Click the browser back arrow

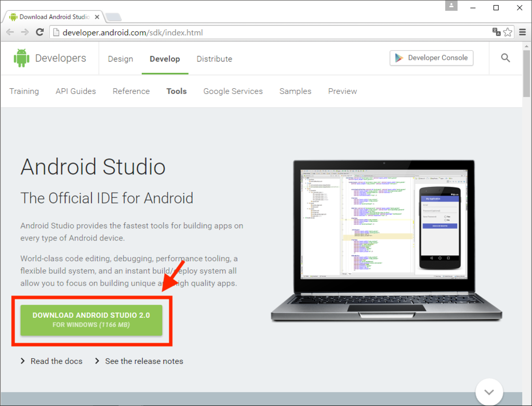(10, 32)
